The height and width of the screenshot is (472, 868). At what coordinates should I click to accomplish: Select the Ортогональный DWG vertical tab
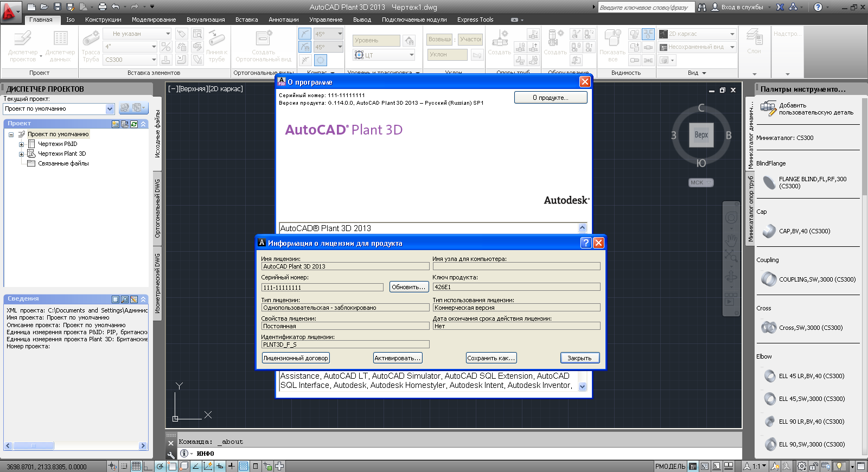point(157,208)
